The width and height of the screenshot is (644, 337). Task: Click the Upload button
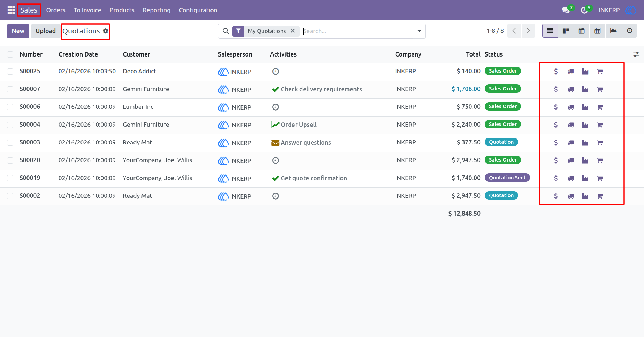[x=46, y=31]
